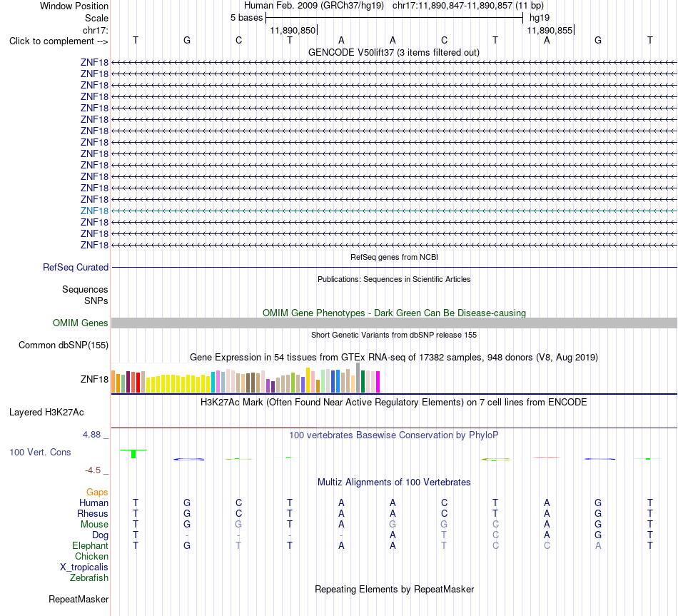Image resolution: width=678 pixels, height=616 pixels.
Task: Click the Mouse species label
Action: [94, 525]
